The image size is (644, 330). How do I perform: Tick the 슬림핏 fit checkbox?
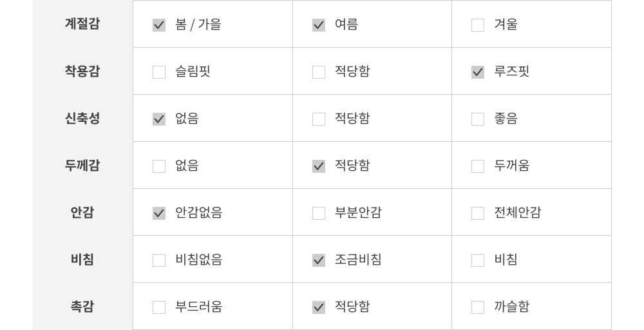[x=159, y=72]
